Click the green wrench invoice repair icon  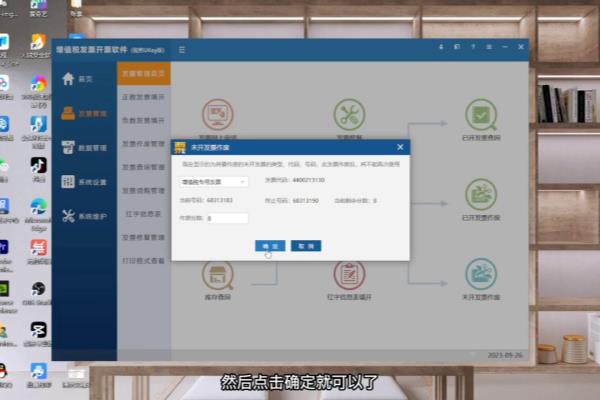349,114
